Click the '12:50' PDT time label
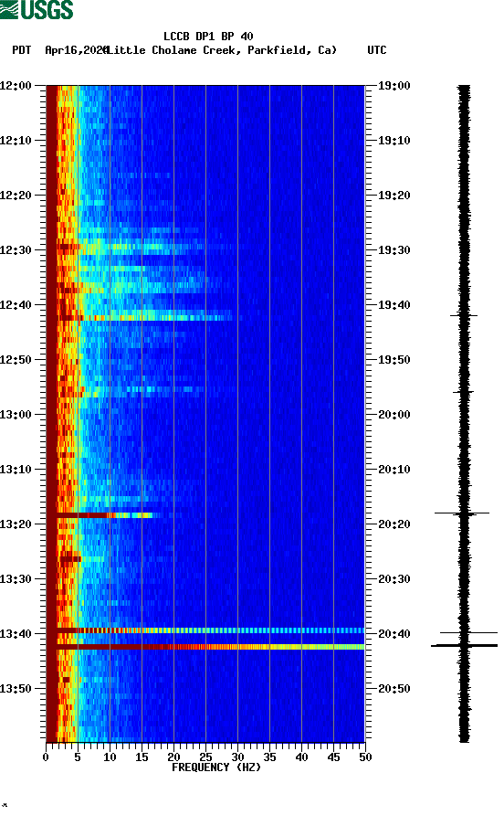 pyautogui.click(x=16, y=360)
